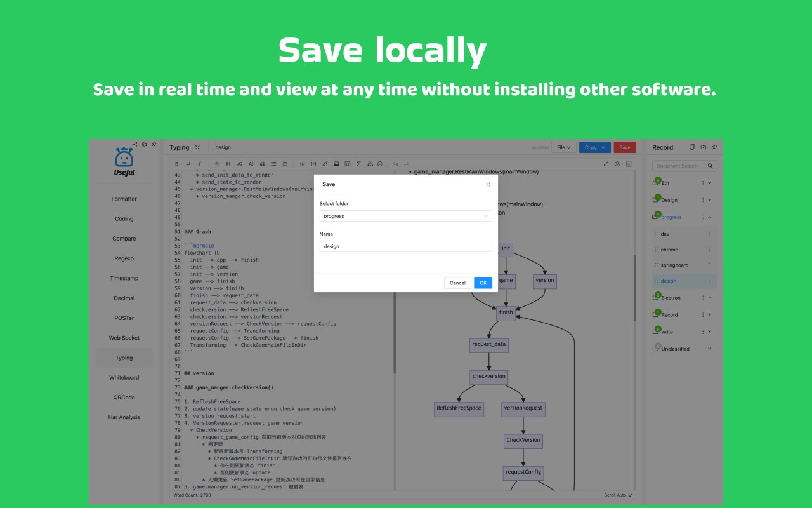Click the share icon above the Useful logo
Screen dimensions: 812x508
(135, 145)
